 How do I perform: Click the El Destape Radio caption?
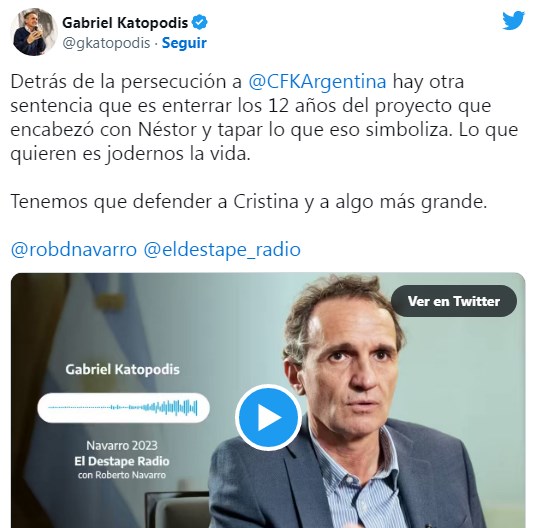pos(122,461)
